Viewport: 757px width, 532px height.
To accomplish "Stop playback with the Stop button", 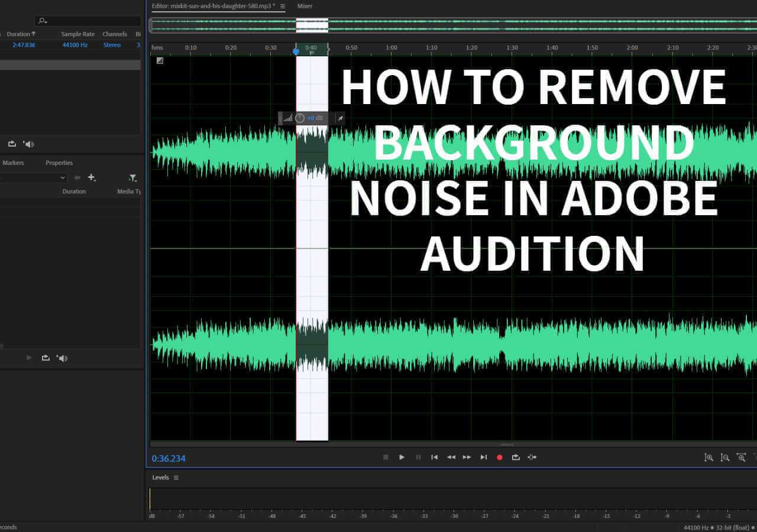I will 386,457.
